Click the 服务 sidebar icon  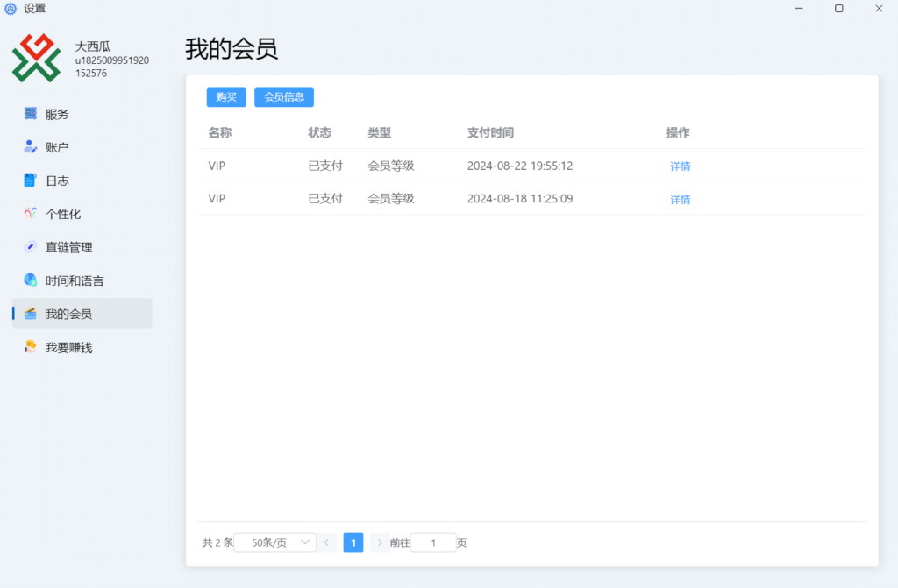pyautogui.click(x=29, y=113)
